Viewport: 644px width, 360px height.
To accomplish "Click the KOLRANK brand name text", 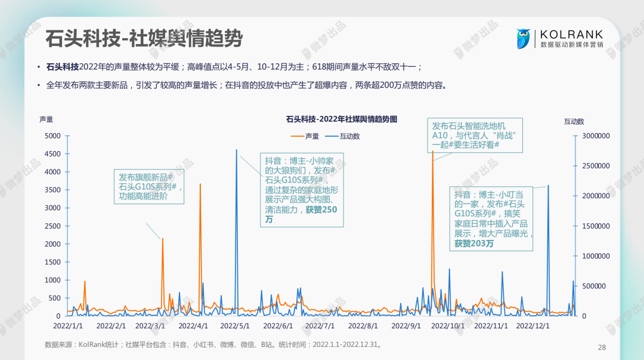I will tap(571, 34).
